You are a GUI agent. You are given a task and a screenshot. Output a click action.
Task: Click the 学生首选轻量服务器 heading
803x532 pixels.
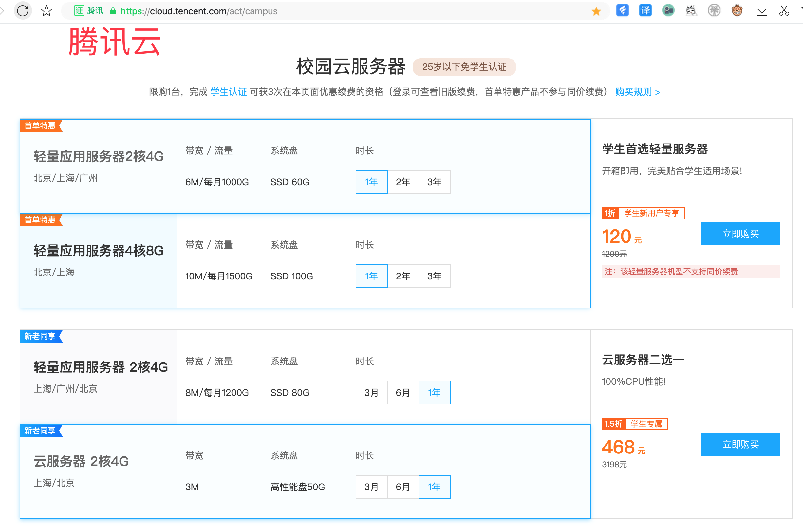point(655,149)
